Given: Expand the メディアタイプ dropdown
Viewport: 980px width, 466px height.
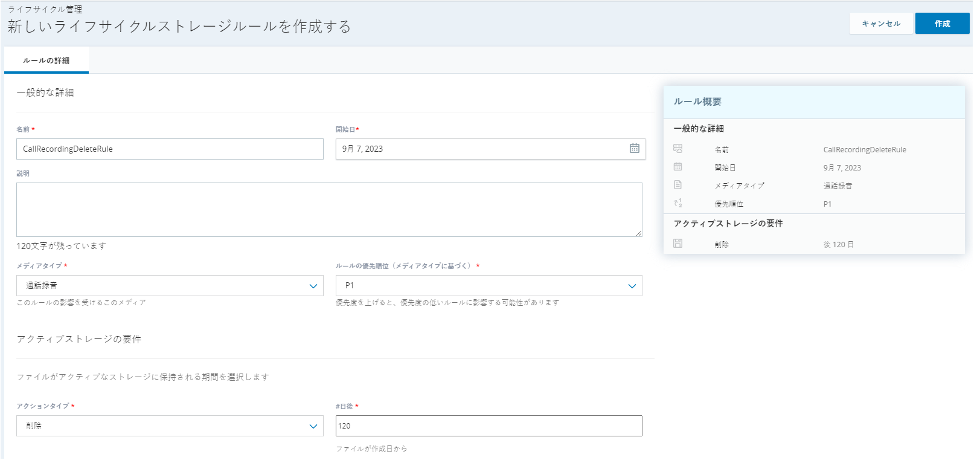Looking at the screenshot, I should (170, 285).
